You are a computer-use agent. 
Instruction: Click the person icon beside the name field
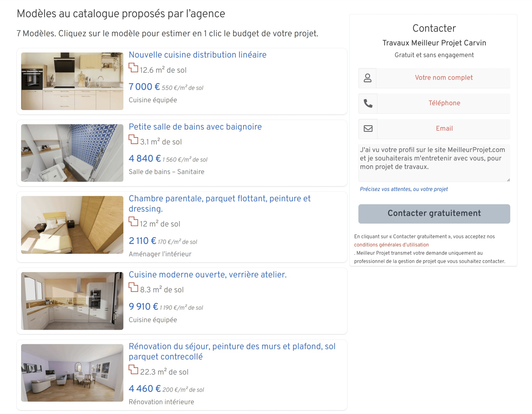pyautogui.click(x=368, y=78)
